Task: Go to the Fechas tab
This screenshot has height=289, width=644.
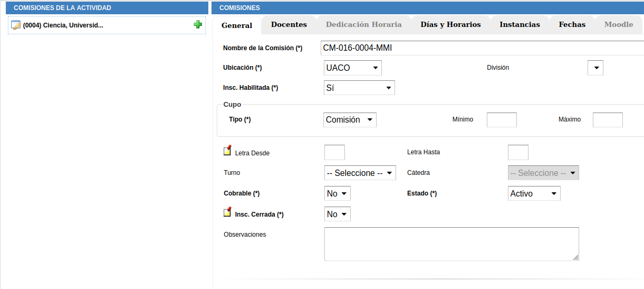Action: tap(572, 24)
